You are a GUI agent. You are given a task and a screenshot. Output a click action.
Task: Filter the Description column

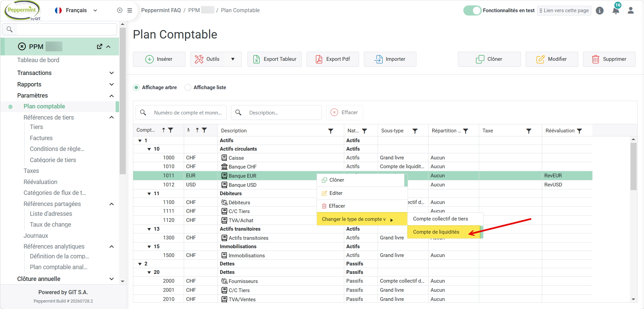pyautogui.click(x=331, y=131)
